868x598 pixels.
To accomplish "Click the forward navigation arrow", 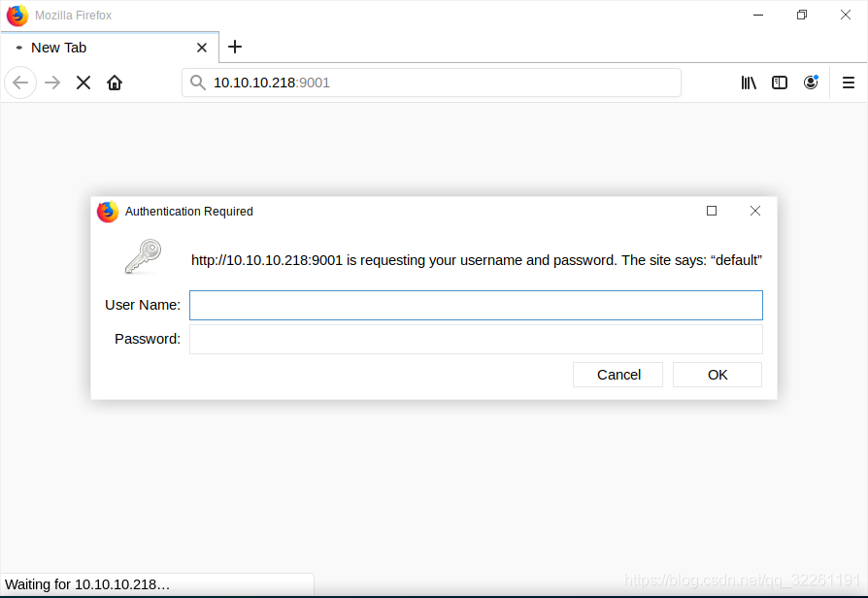I will coord(52,83).
